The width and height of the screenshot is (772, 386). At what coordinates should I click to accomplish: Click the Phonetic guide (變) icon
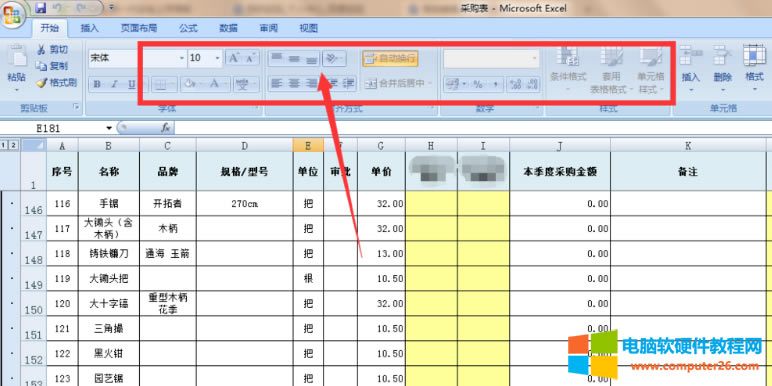point(241,84)
